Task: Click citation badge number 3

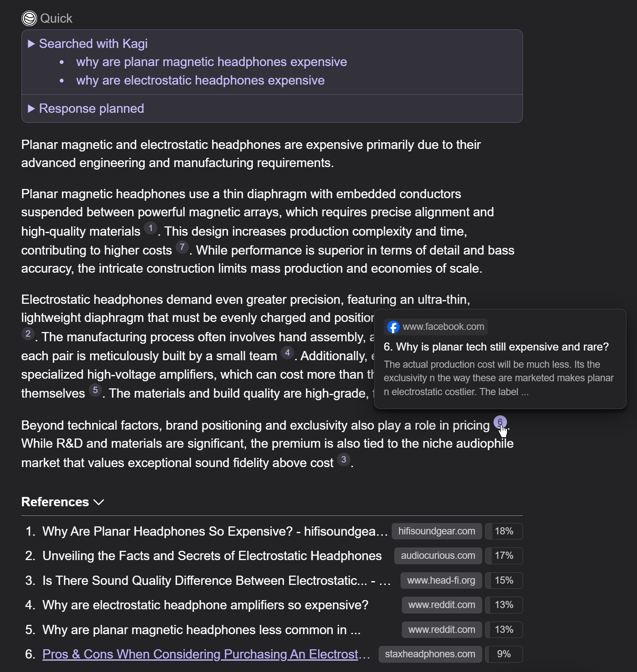Action: (344, 460)
